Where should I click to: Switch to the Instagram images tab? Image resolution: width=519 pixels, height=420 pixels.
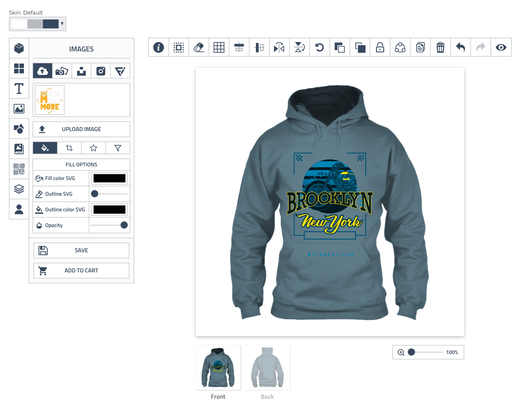tap(101, 71)
